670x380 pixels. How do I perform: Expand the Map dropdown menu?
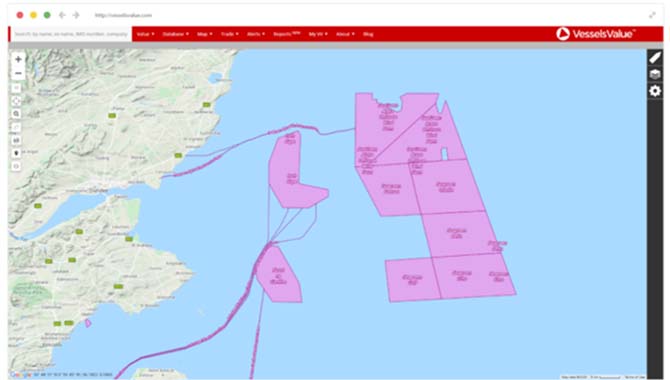(x=205, y=34)
